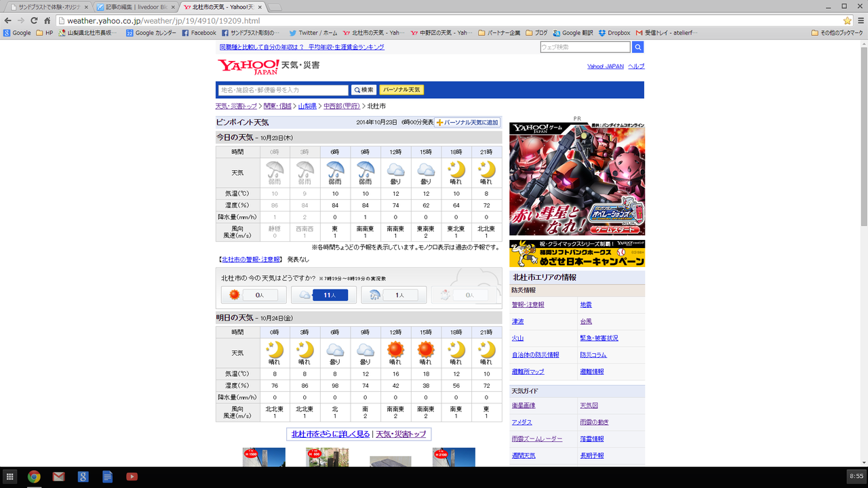The image size is (868, 488).
Task: Focus the 地名・施設名・郵便番号 location input
Action: click(x=283, y=90)
